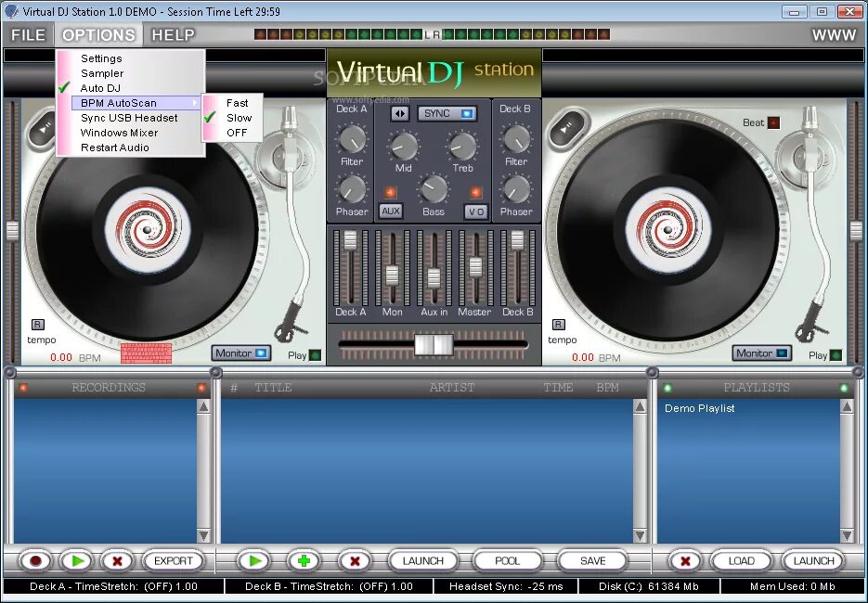Toggle Deck B Play indicator
Viewport: 868px width, 603px height.
click(836, 355)
